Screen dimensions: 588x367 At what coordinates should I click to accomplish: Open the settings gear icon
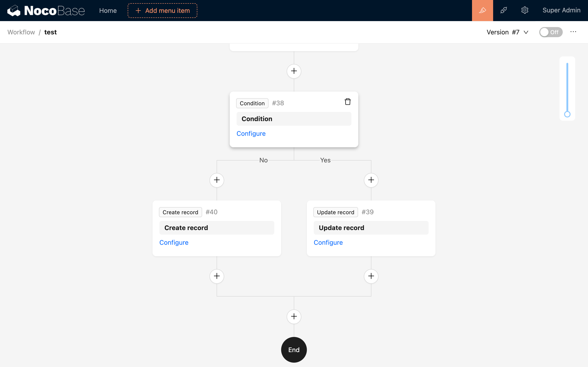click(525, 11)
